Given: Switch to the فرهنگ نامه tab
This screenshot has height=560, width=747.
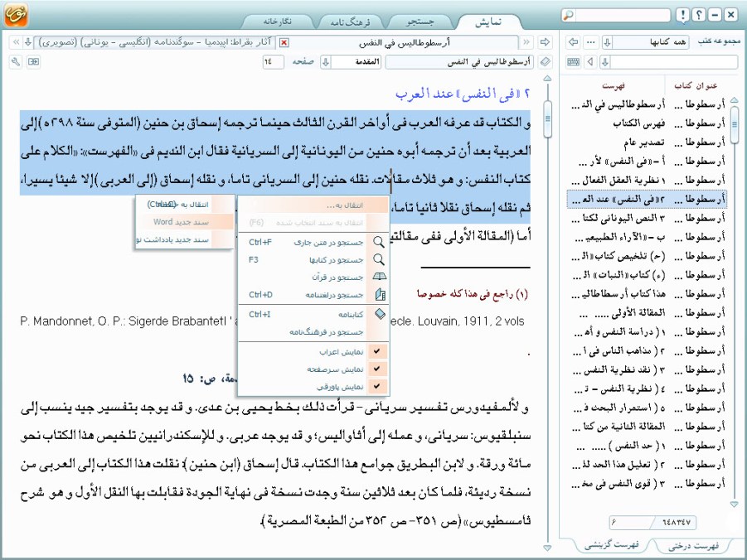Looking at the screenshot, I should point(350,22).
